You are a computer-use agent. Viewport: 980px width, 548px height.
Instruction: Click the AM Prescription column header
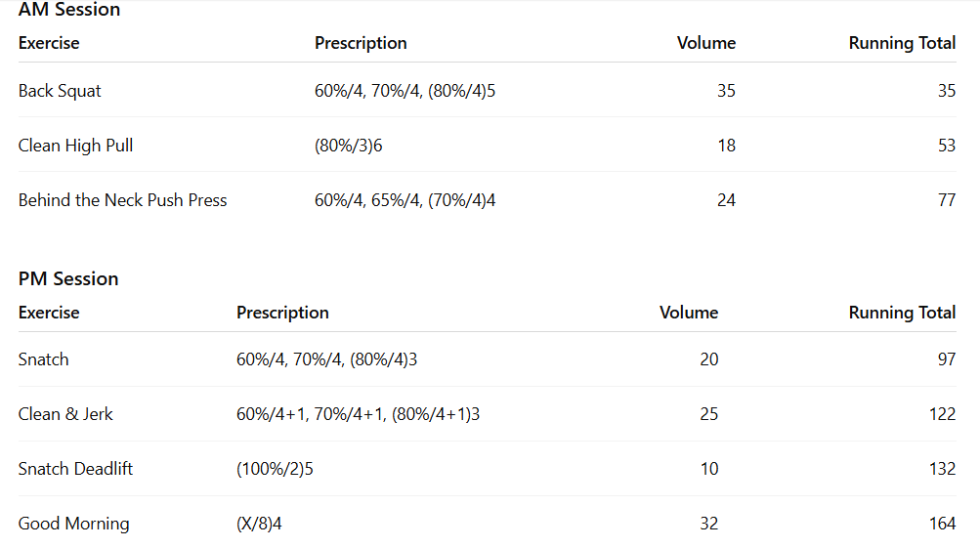point(361,43)
